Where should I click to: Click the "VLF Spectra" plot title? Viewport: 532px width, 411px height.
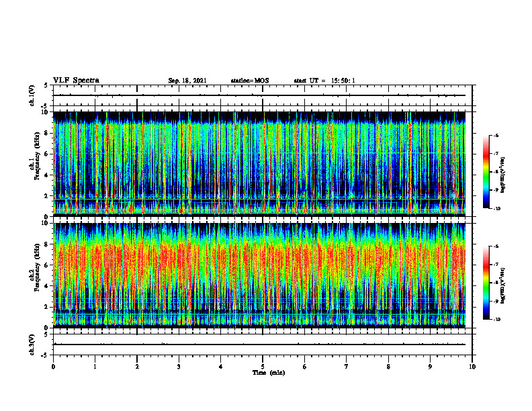pos(76,81)
